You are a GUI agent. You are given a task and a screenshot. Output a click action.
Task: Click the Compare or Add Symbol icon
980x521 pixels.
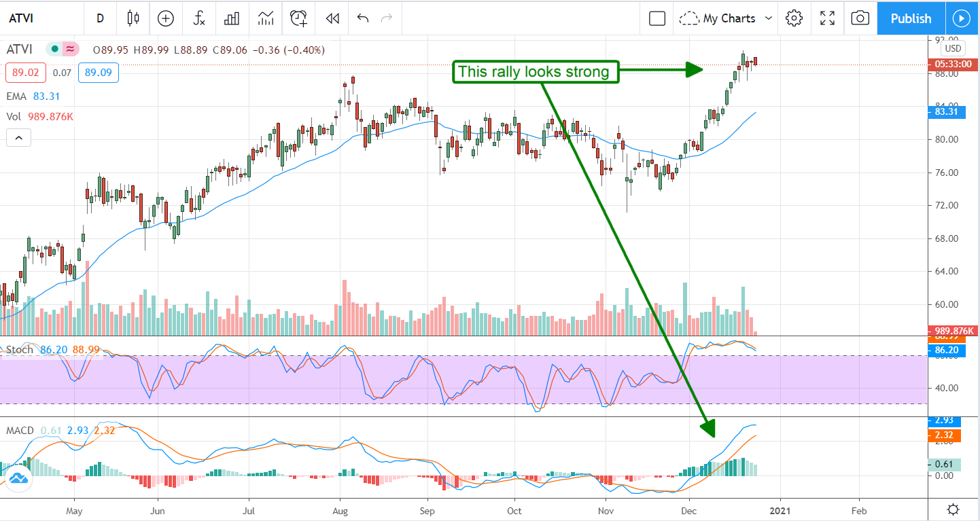click(166, 18)
